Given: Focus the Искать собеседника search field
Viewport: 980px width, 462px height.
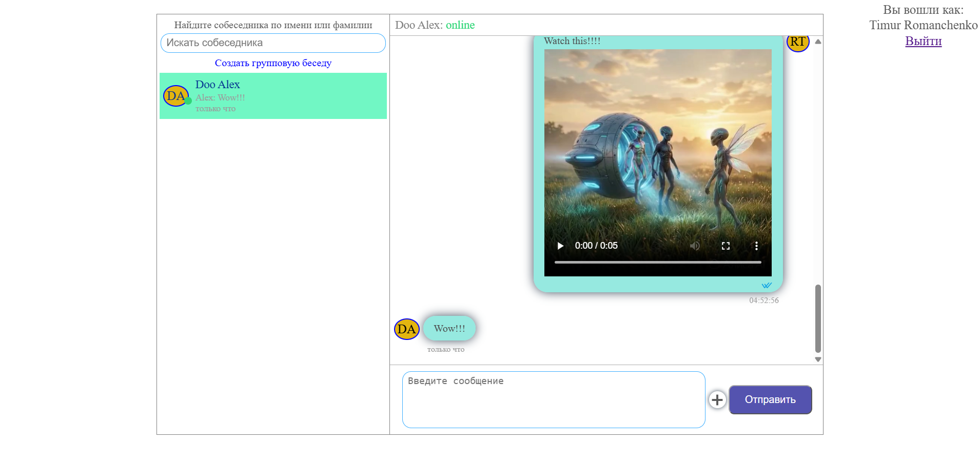Looking at the screenshot, I should [x=273, y=43].
